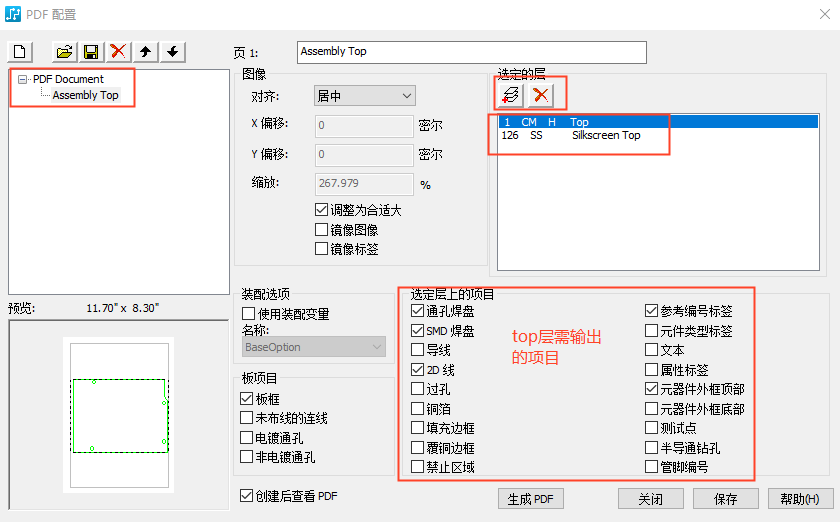Viewport: 840px width, 522px height.
Task: Enable 文本 checkbox
Action: [x=651, y=350]
